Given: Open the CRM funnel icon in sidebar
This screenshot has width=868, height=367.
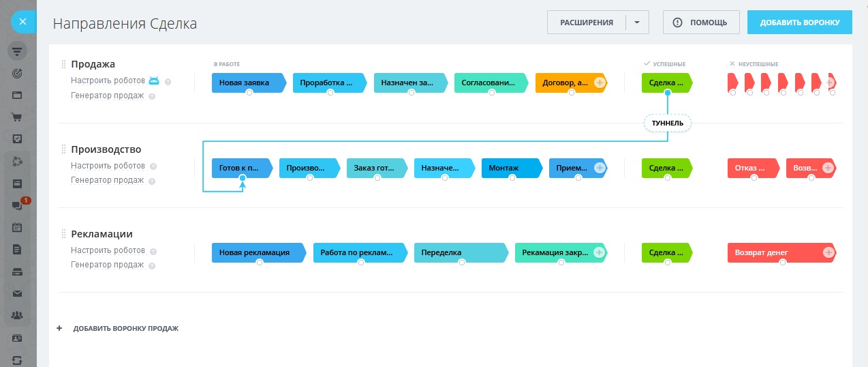Looking at the screenshot, I should [18, 52].
